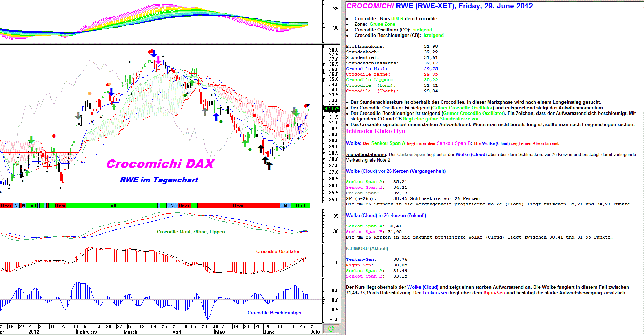
Task: Open the underlined Signalbestätigung text
Action: 366,154
